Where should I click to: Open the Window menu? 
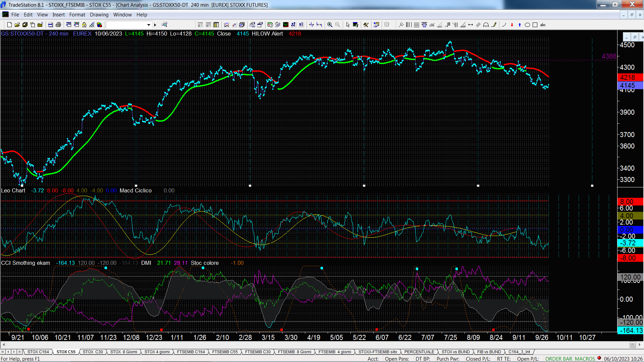[x=122, y=15]
